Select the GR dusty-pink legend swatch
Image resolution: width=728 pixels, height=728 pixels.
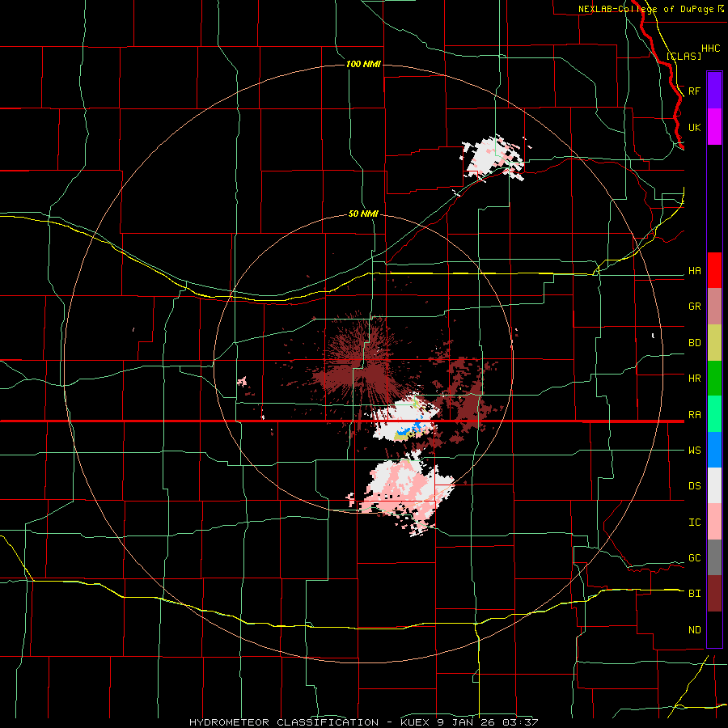714,307
